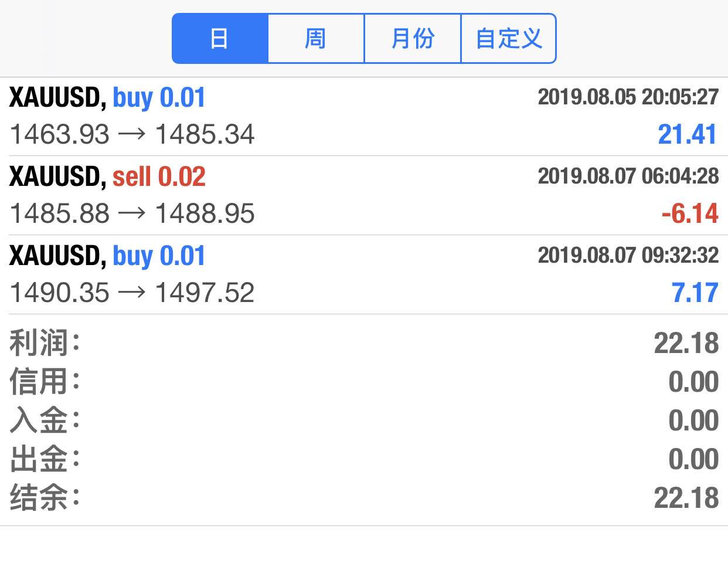Tap the 入金 (deposit) summary row
The height and width of the screenshot is (570, 728).
click(x=364, y=420)
